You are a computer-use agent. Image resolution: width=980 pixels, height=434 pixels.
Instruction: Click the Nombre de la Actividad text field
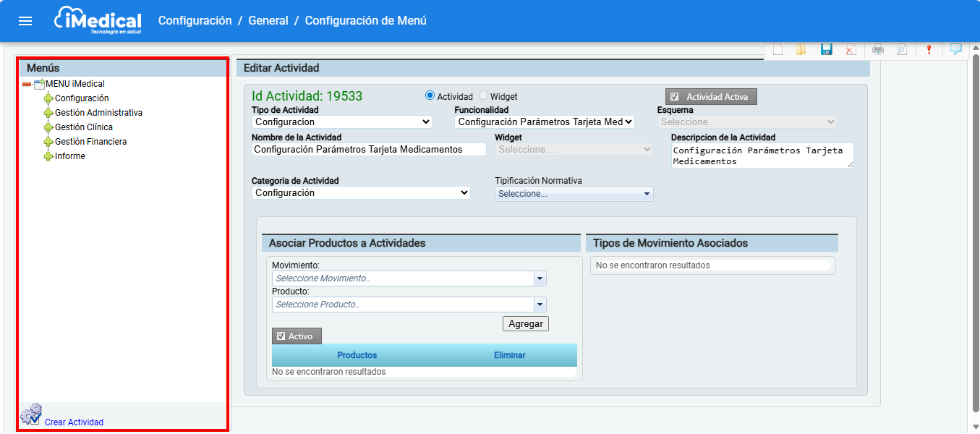click(369, 150)
